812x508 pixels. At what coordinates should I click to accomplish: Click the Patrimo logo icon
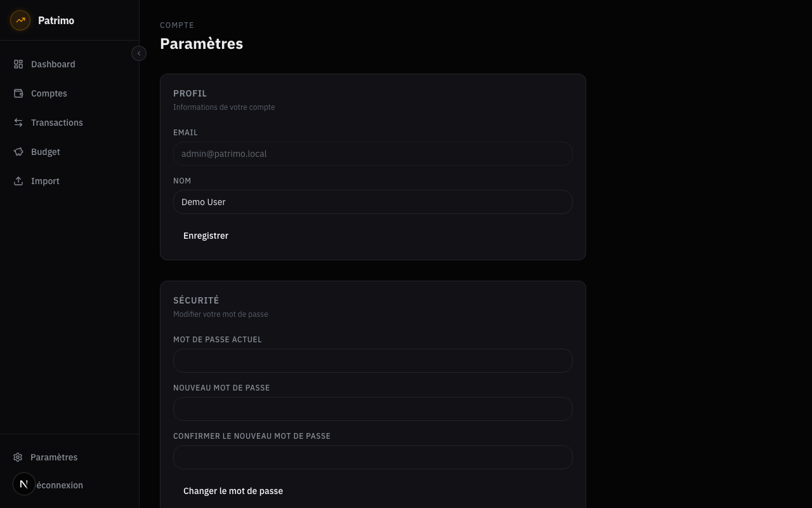[x=20, y=20]
